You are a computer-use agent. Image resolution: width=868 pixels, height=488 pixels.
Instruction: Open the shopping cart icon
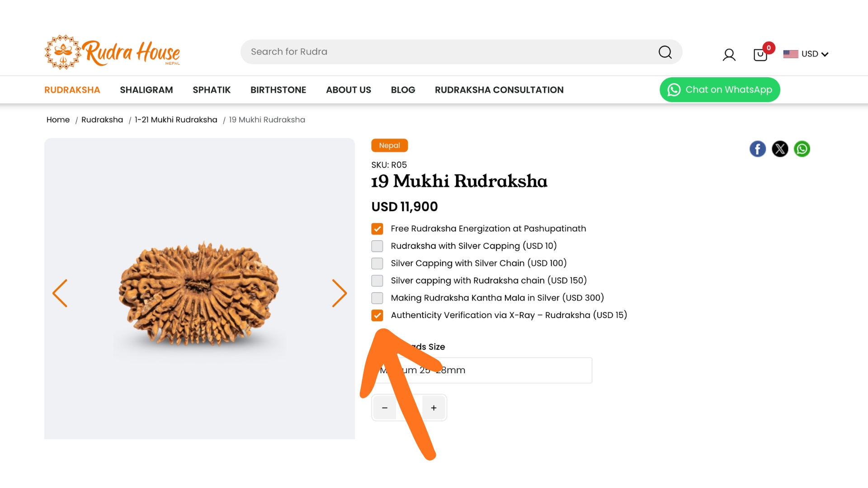(760, 55)
